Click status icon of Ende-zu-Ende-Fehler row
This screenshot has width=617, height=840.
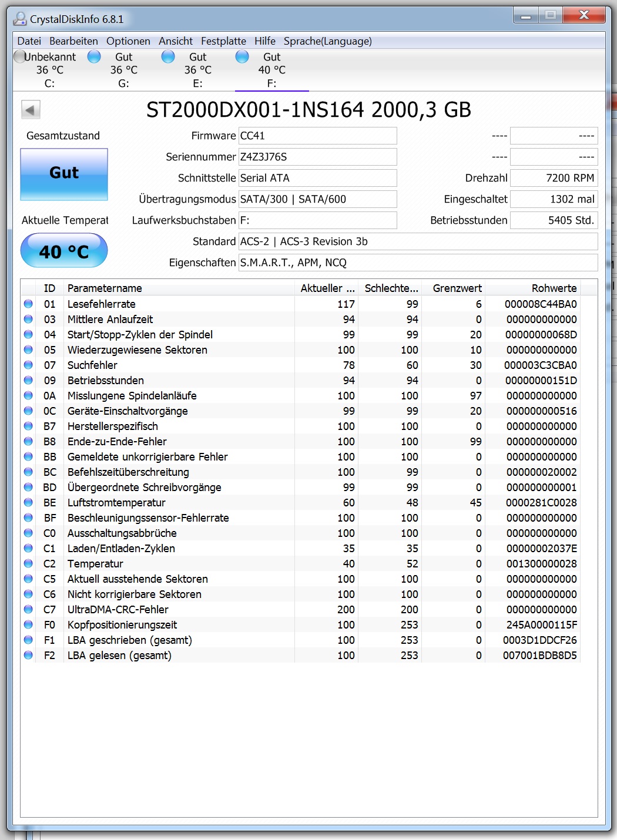pos(28,441)
